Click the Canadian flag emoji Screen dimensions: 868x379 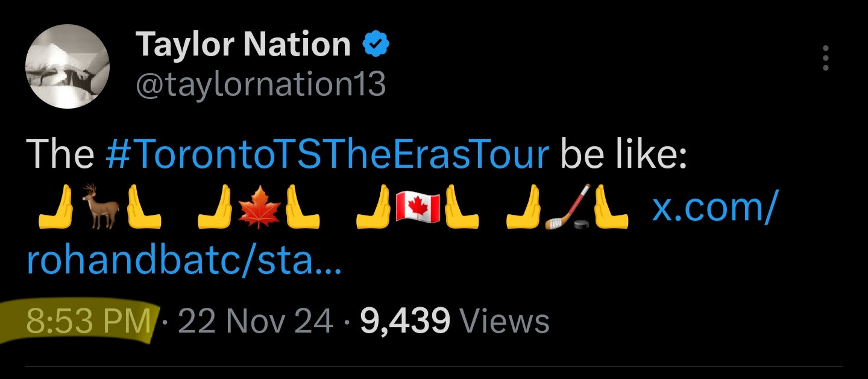[x=417, y=207]
